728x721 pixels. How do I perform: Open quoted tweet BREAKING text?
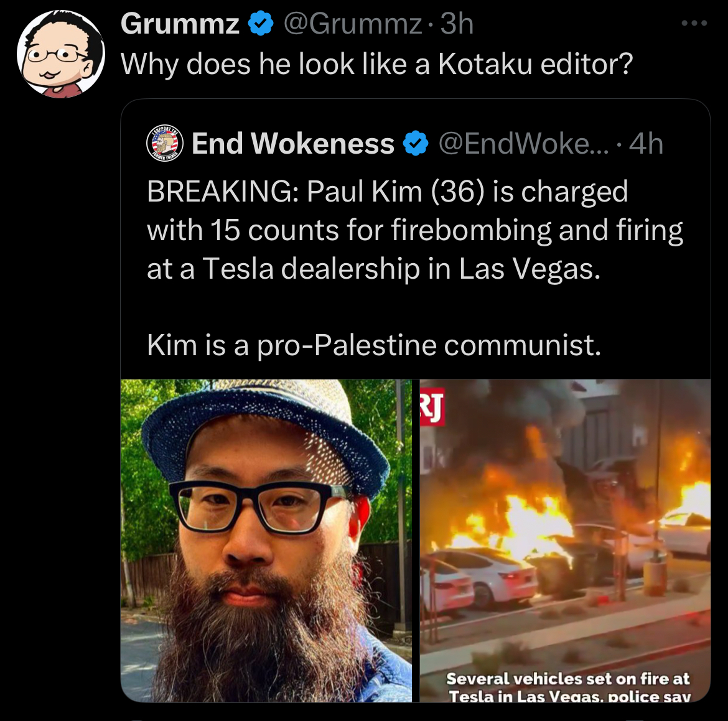pos(415,230)
